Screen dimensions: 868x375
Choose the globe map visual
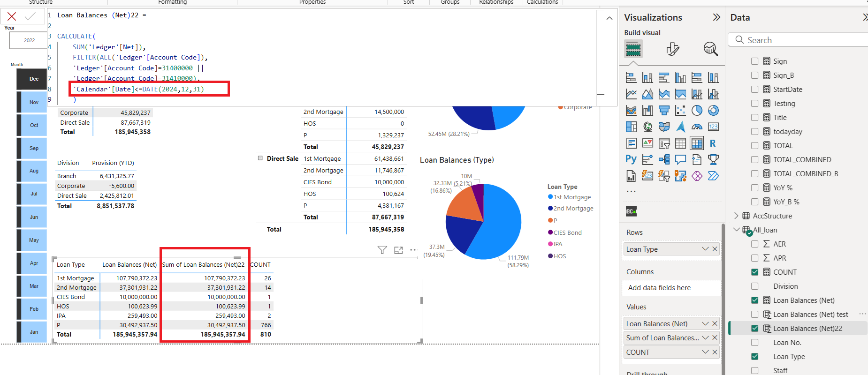coord(647,127)
